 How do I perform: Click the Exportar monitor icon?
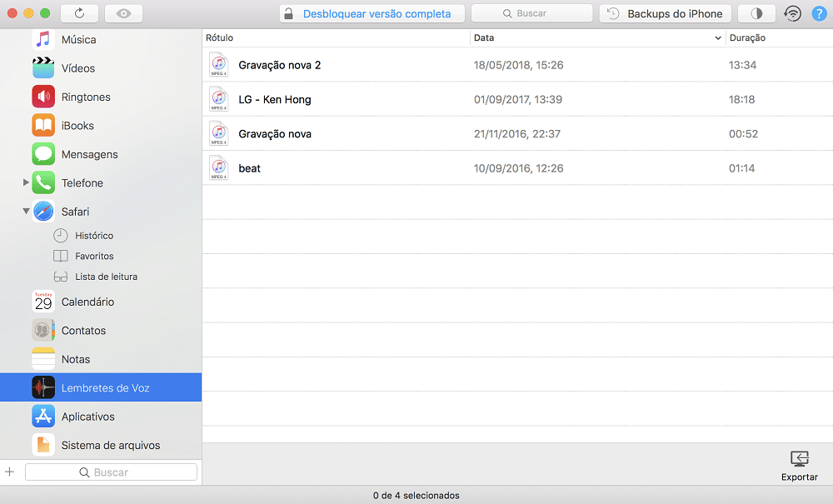pos(800,459)
